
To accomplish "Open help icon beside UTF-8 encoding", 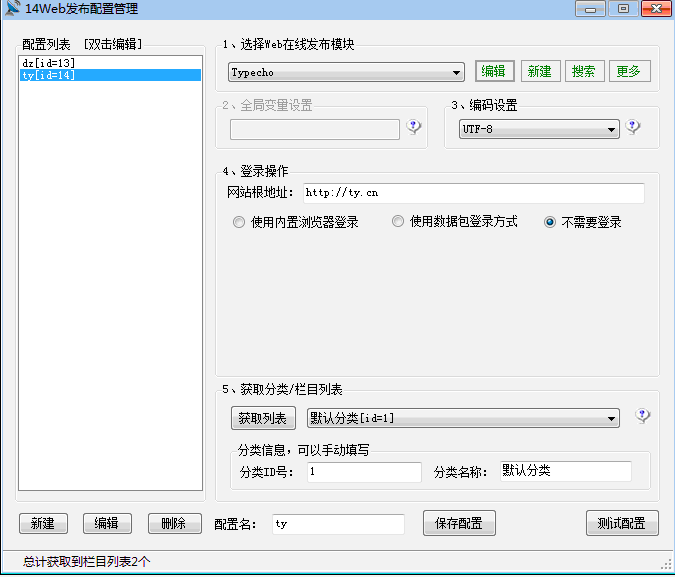I will (x=632, y=127).
